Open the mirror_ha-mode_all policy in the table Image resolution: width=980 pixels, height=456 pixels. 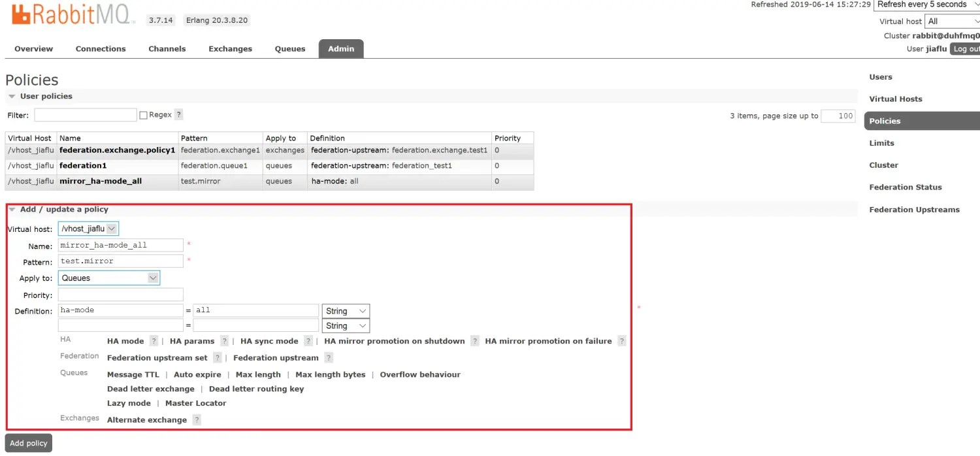[101, 182]
